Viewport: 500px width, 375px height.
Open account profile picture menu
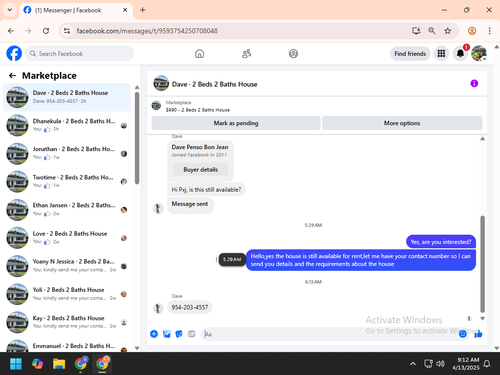pyautogui.click(x=479, y=53)
